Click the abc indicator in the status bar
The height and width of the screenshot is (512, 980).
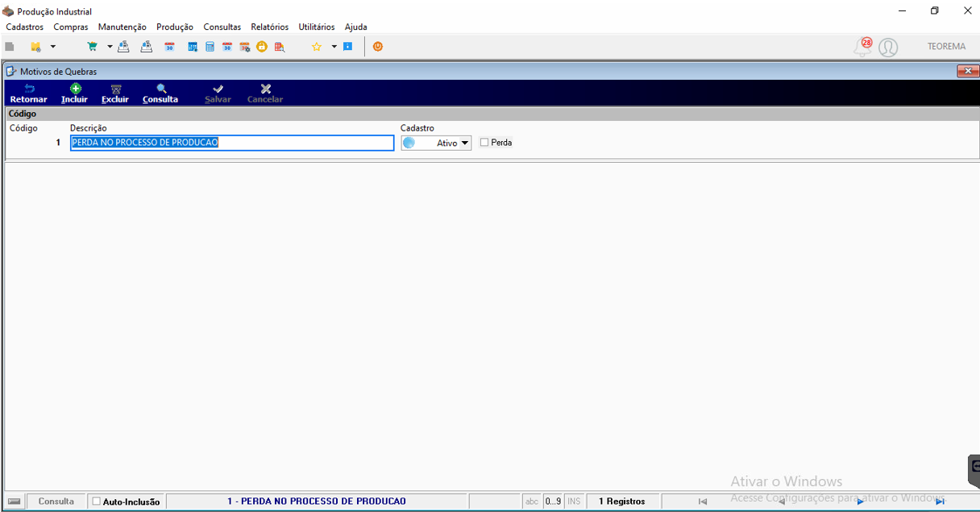coord(532,502)
